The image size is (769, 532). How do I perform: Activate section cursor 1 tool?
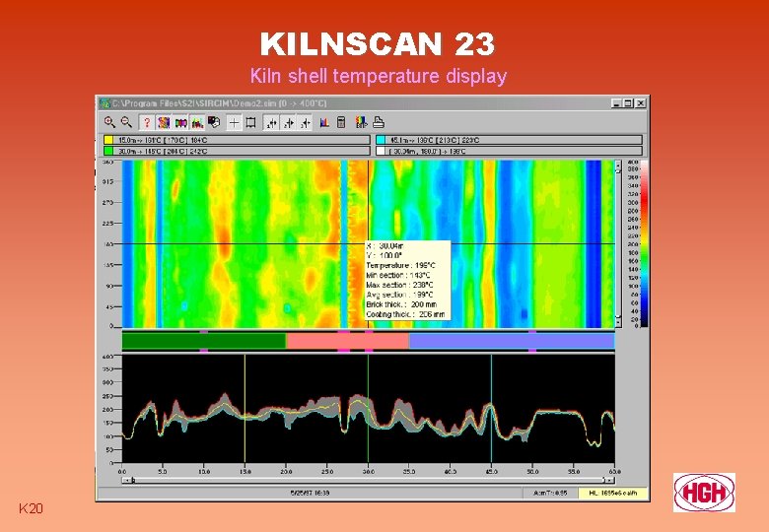pos(272,122)
